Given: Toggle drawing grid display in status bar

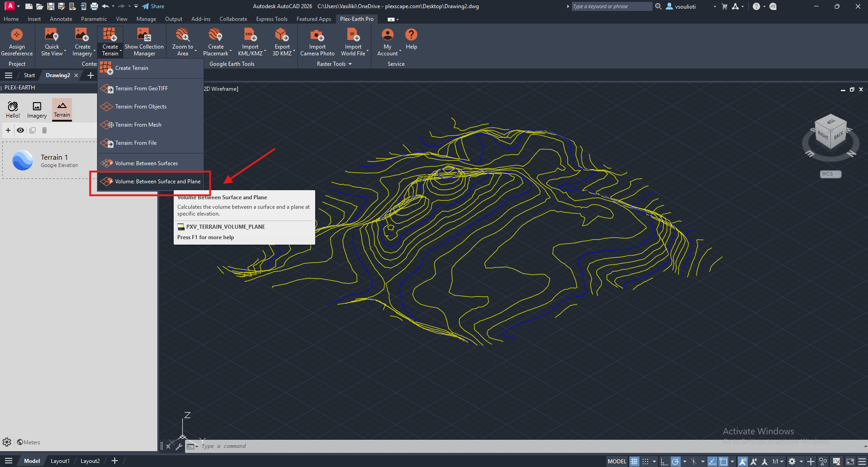Looking at the screenshot, I should click(x=634, y=461).
